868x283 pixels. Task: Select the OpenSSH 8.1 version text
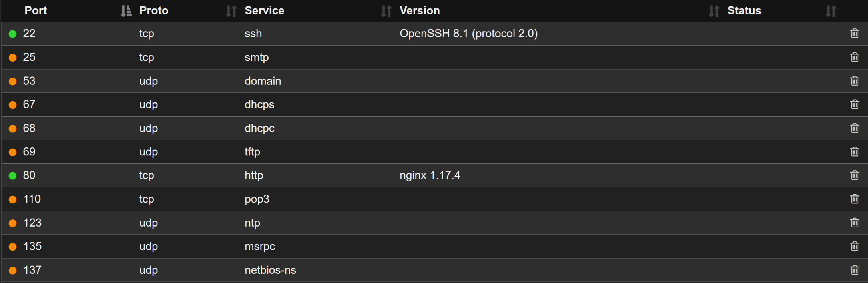(468, 34)
